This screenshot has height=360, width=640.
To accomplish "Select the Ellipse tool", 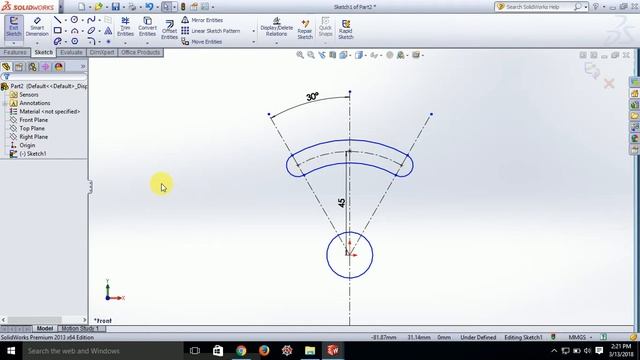I will pos(91,31).
